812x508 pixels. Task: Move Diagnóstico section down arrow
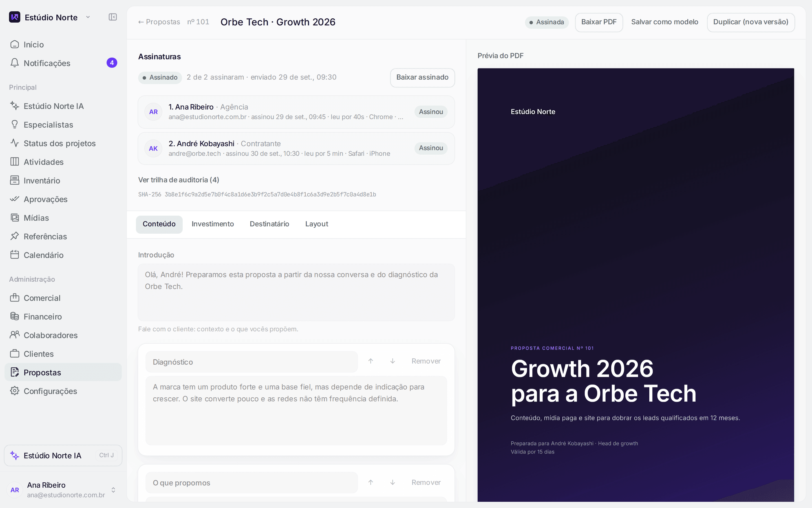click(x=392, y=361)
